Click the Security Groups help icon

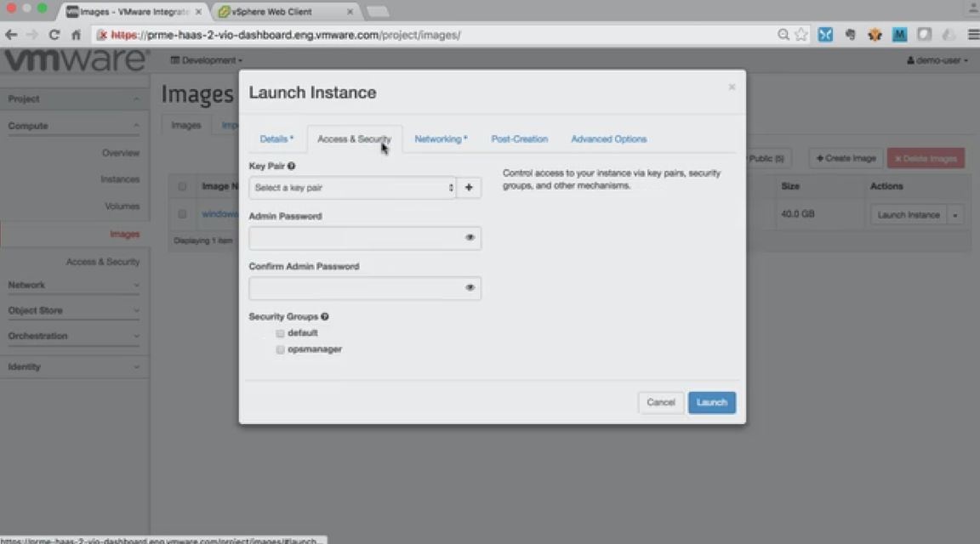(325, 317)
